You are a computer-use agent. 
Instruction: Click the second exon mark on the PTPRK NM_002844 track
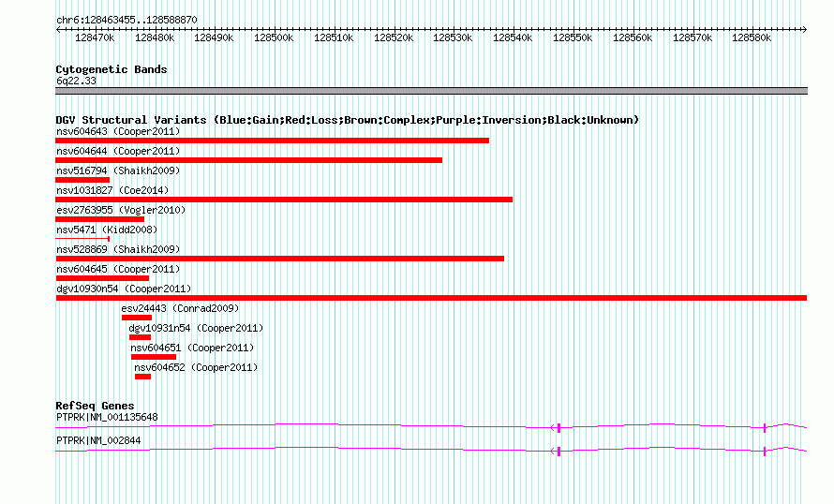pos(765,452)
